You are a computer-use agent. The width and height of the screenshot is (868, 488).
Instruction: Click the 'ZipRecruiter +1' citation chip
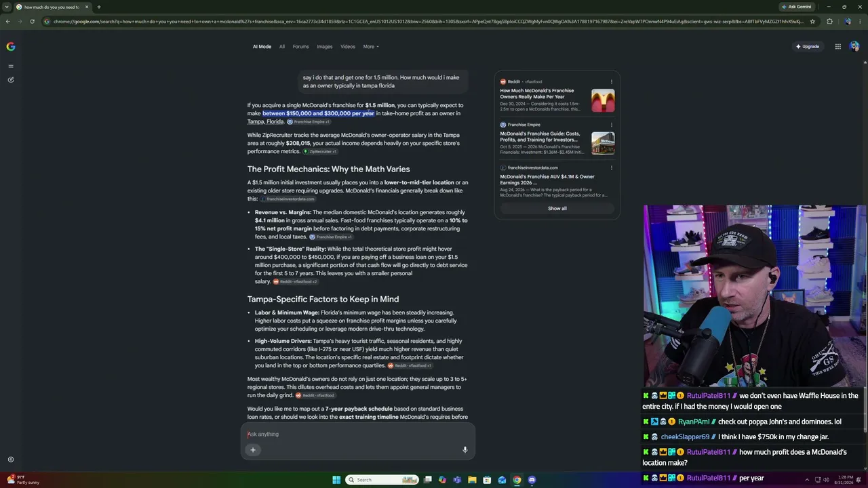[x=320, y=152]
